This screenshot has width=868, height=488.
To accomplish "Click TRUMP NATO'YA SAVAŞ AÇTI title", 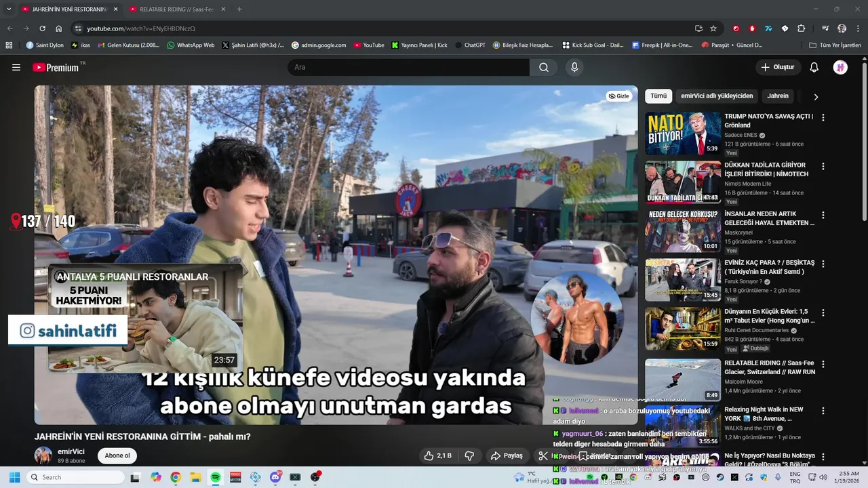I will [768, 121].
